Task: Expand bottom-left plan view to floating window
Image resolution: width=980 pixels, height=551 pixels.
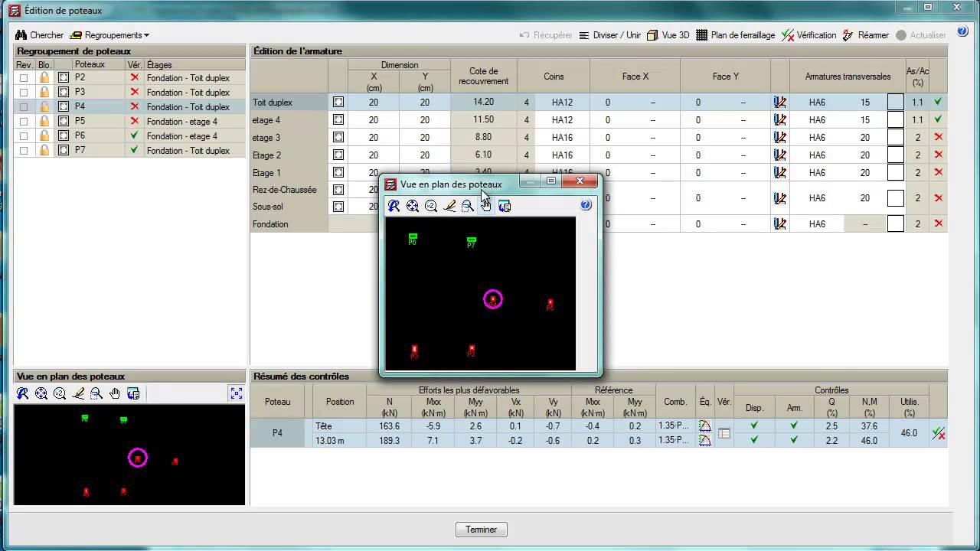Action: pos(236,393)
